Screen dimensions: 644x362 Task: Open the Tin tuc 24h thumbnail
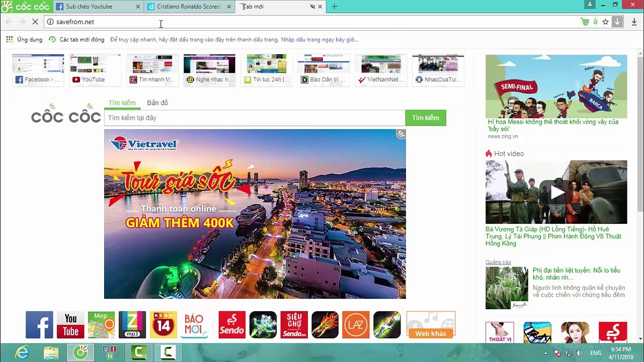267,70
